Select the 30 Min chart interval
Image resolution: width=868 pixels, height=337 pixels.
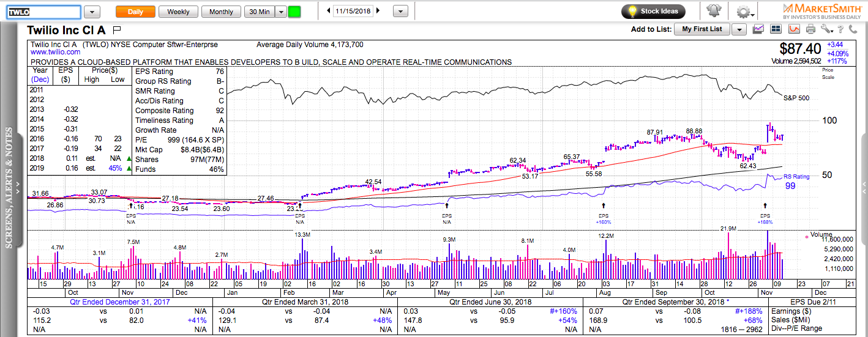260,12
